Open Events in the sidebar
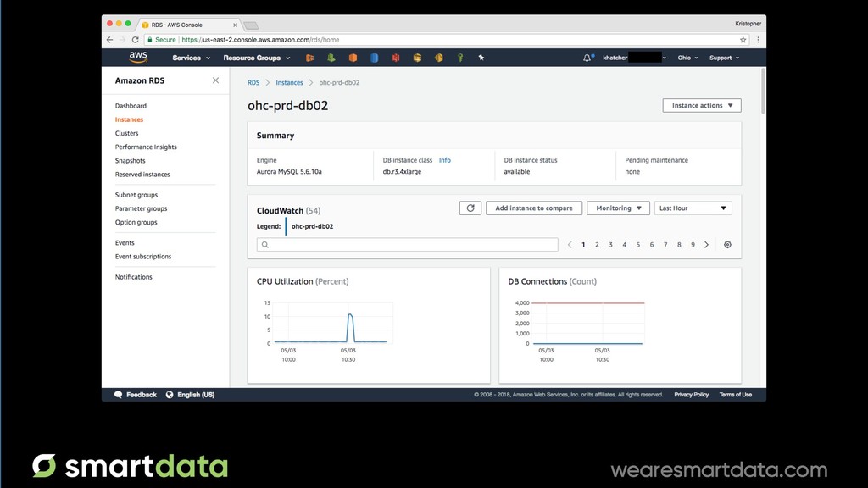868x488 pixels. tap(125, 243)
